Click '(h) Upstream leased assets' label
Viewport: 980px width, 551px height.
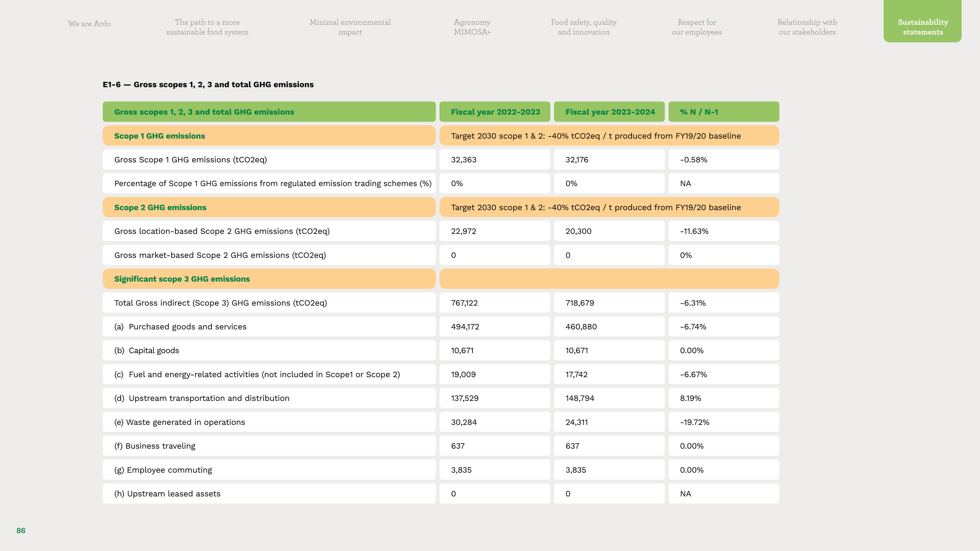pos(167,494)
